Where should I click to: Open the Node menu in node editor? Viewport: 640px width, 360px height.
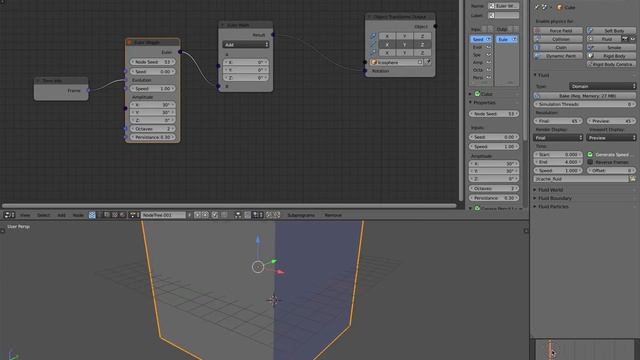click(x=78, y=215)
